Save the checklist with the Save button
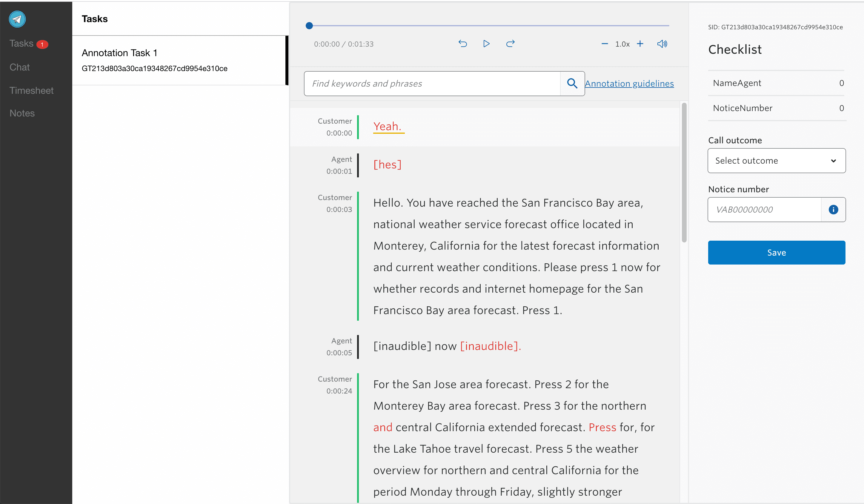The width and height of the screenshot is (864, 504). [x=777, y=252]
